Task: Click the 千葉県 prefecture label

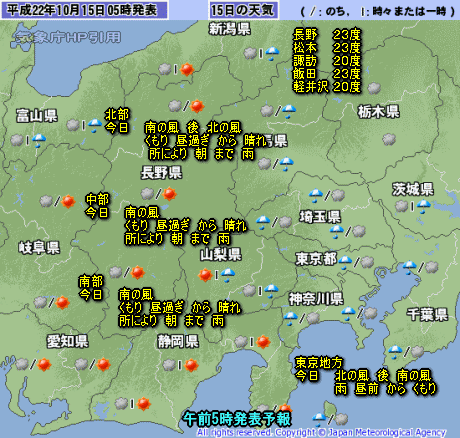Action: tap(427, 315)
